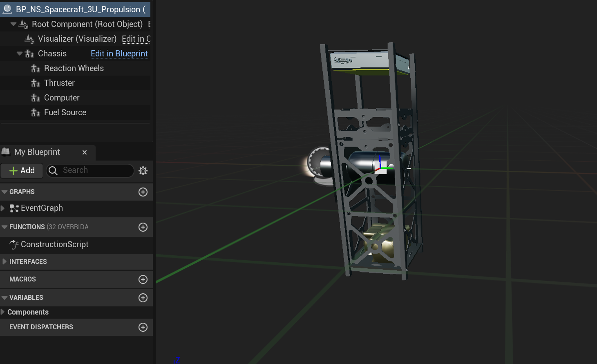Expand the Components variable group
The width and height of the screenshot is (597, 364).
coord(3,312)
